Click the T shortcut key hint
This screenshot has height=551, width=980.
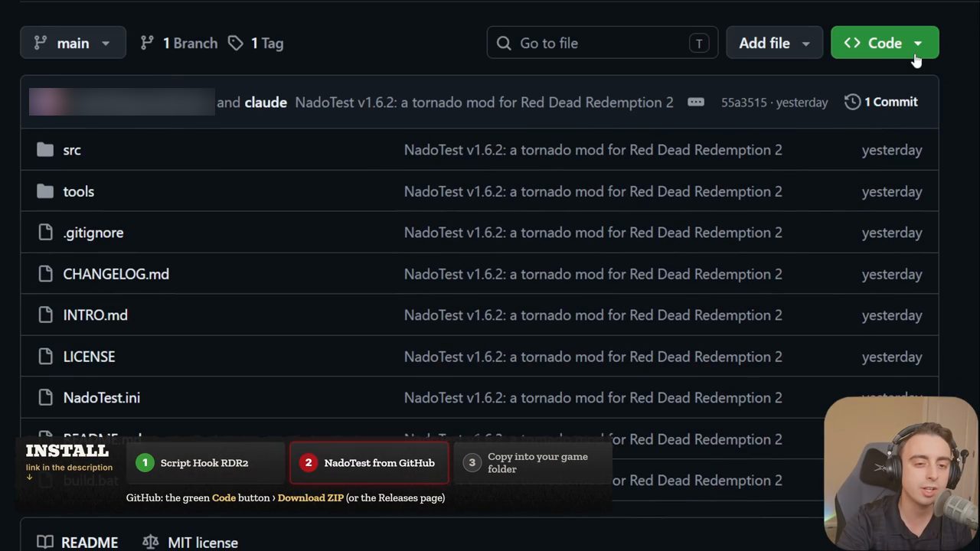point(698,44)
